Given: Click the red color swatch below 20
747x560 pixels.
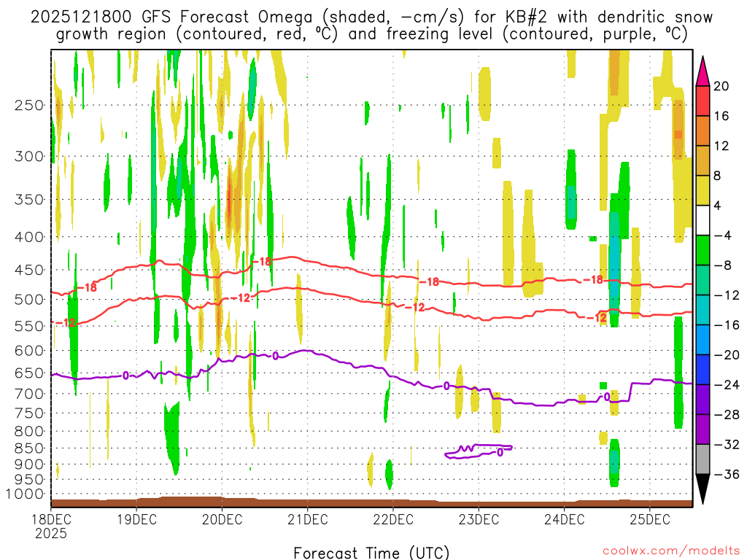Looking at the screenshot, I should pos(703,101).
